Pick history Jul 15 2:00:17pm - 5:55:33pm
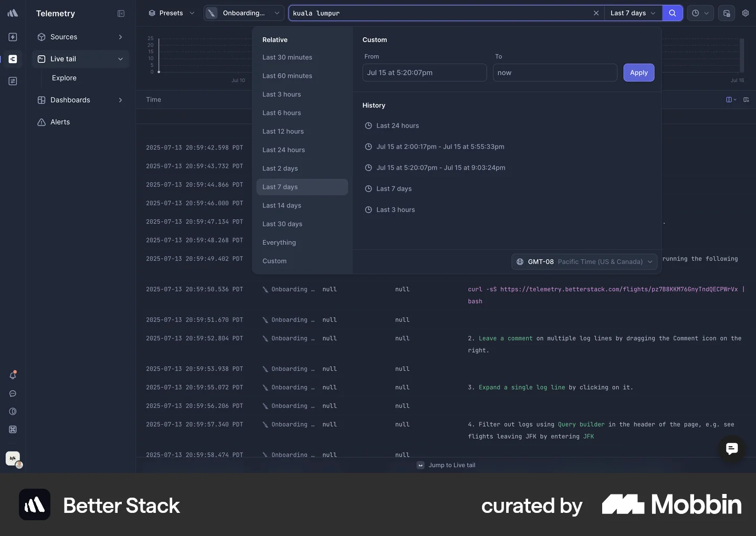The height and width of the screenshot is (536, 756). pos(440,147)
